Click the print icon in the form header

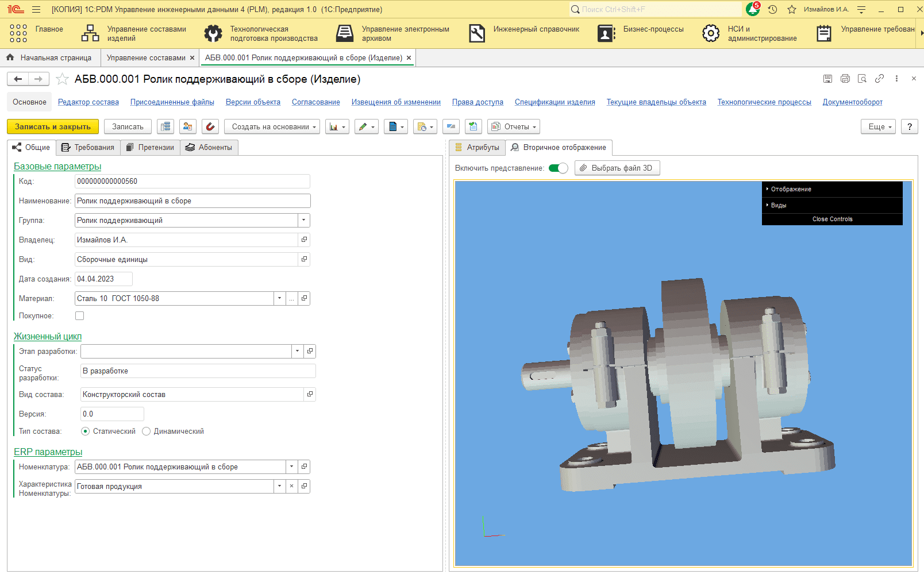(845, 79)
